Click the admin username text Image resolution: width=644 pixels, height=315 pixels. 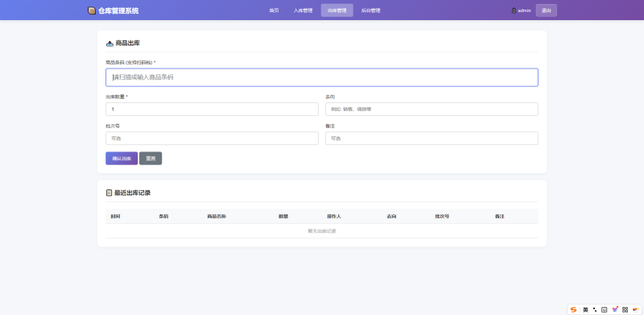click(525, 10)
